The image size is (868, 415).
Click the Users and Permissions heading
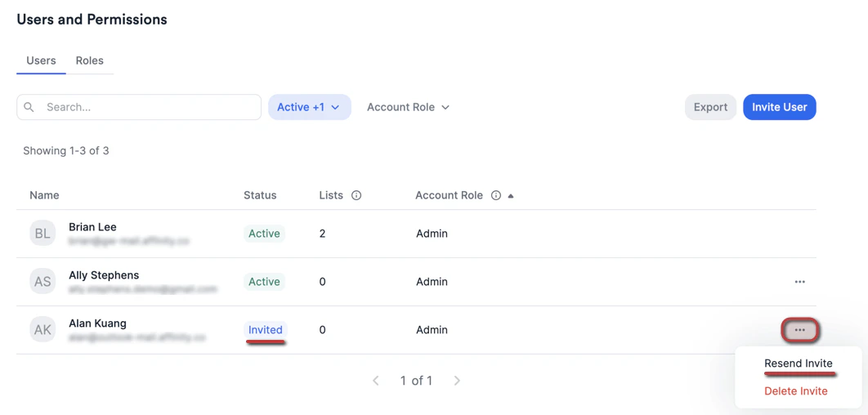[x=92, y=20]
